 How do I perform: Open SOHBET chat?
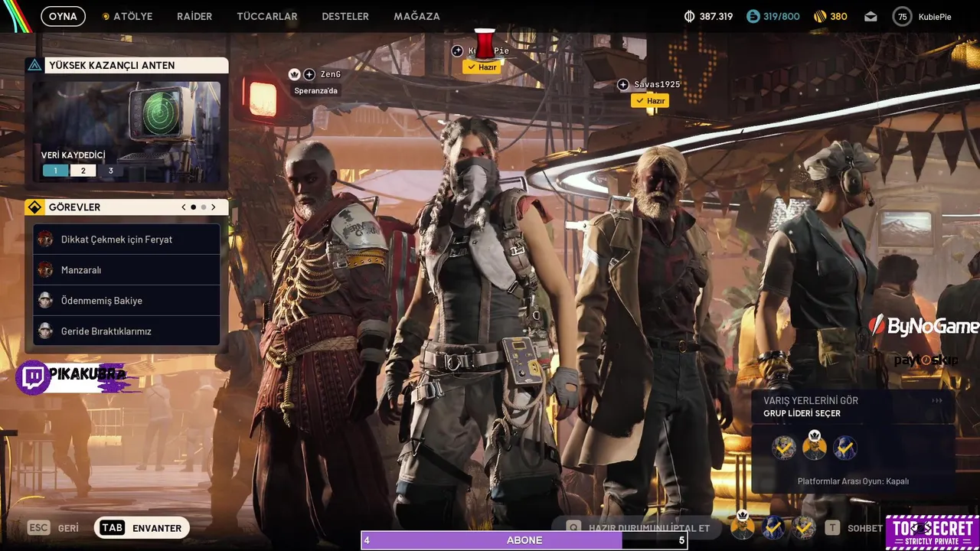click(x=865, y=528)
